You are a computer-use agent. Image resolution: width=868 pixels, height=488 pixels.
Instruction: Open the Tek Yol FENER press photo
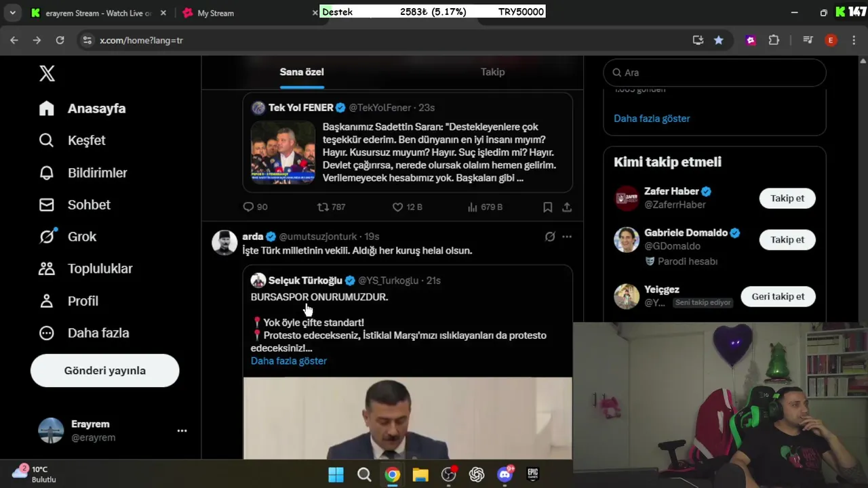283,152
